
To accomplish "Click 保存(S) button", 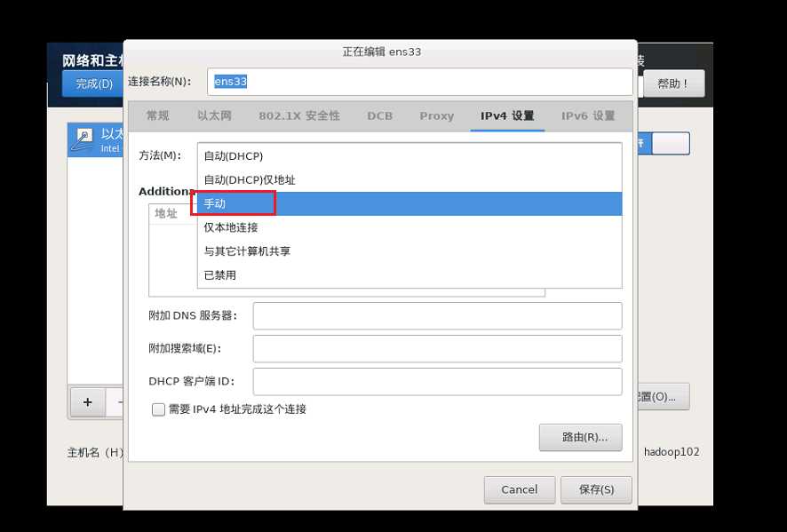I will pyautogui.click(x=596, y=490).
